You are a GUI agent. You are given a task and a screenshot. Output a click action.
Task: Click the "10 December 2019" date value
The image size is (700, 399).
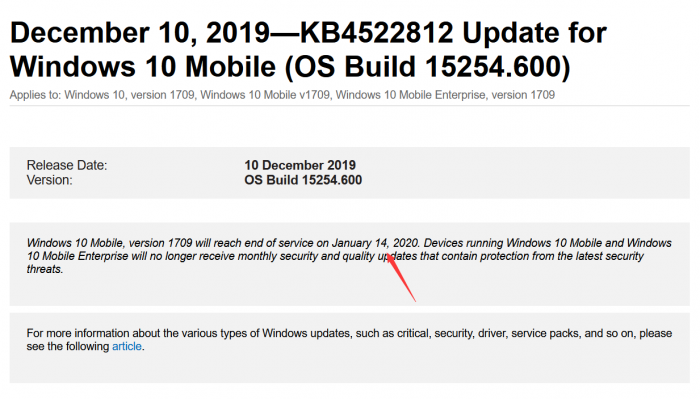point(300,165)
